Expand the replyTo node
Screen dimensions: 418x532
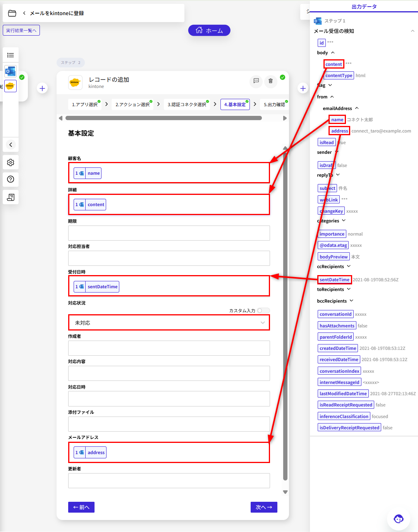click(x=338, y=175)
